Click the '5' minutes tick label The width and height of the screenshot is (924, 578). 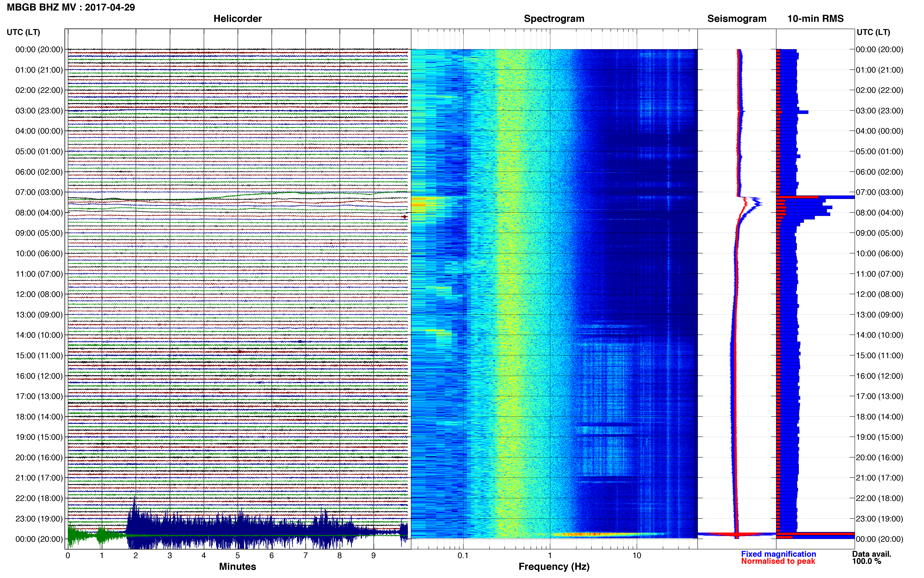click(238, 555)
